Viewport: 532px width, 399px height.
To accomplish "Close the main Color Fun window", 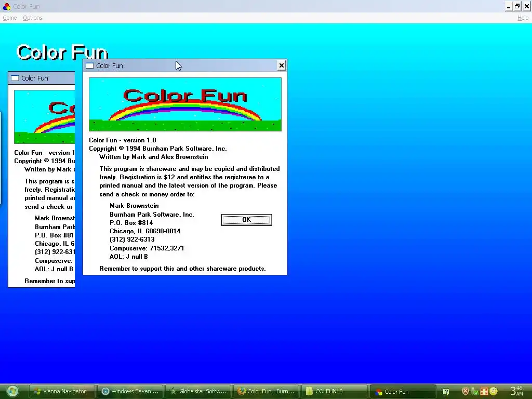I will point(526,6).
